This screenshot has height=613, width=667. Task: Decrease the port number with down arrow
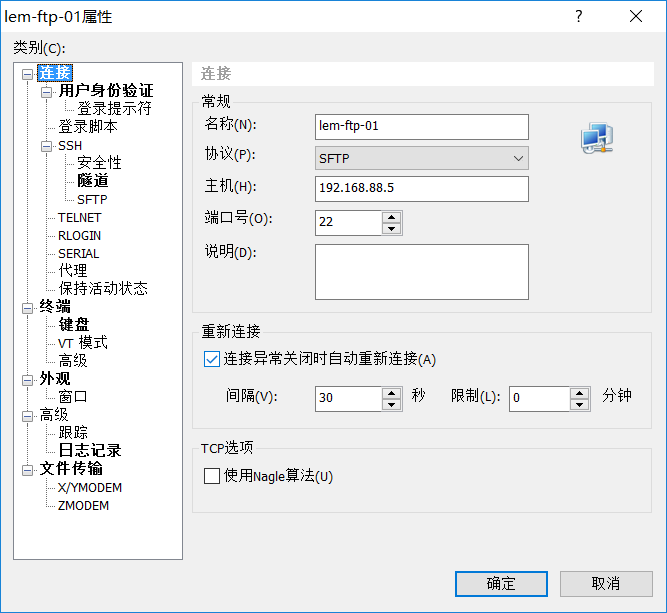point(391,228)
